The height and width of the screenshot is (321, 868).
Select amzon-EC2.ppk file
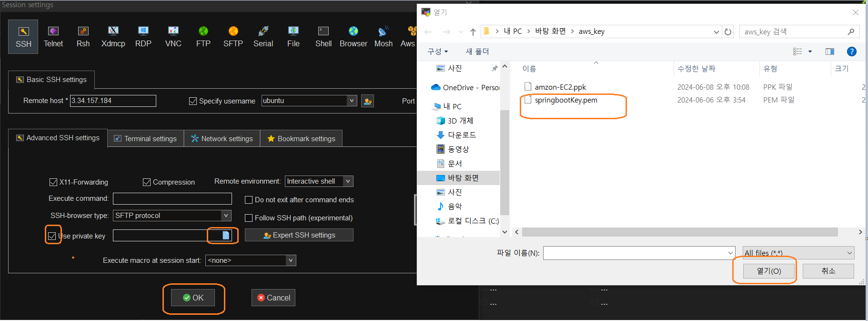560,87
